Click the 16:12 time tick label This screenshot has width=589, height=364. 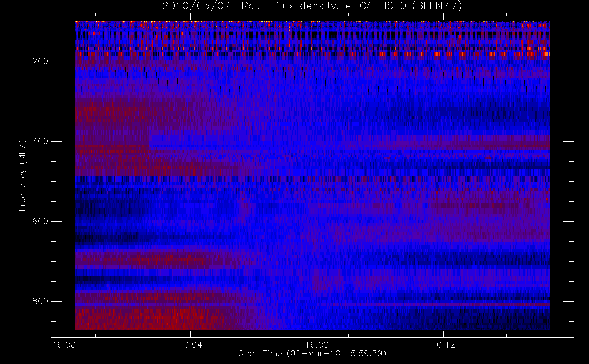click(x=443, y=344)
